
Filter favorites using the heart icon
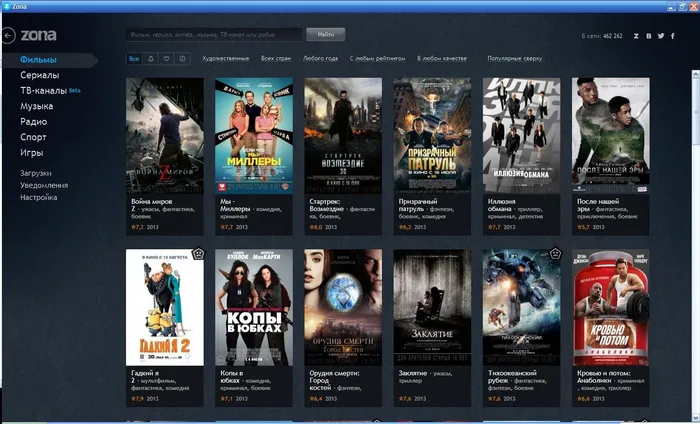point(167,58)
